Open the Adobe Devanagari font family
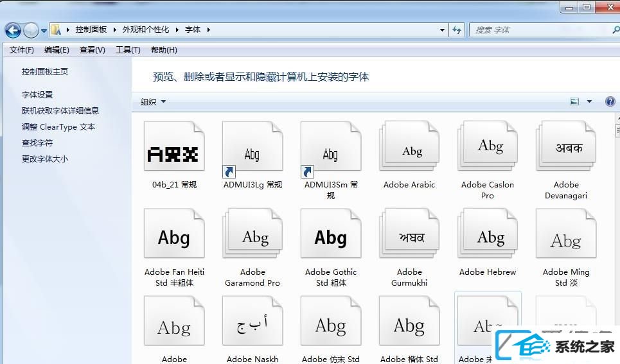The height and width of the screenshot is (364, 620). [x=566, y=146]
